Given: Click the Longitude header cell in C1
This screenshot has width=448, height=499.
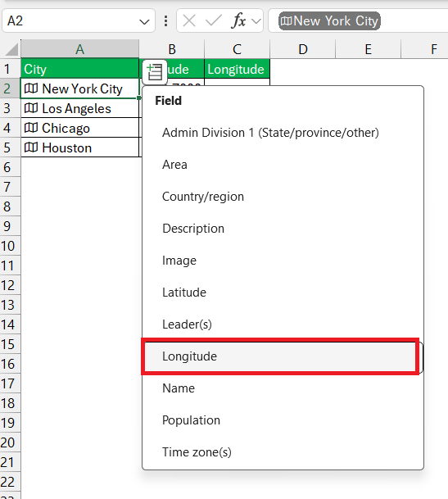Looking at the screenshot, I should pyautogui.click(x=237, y=69).
